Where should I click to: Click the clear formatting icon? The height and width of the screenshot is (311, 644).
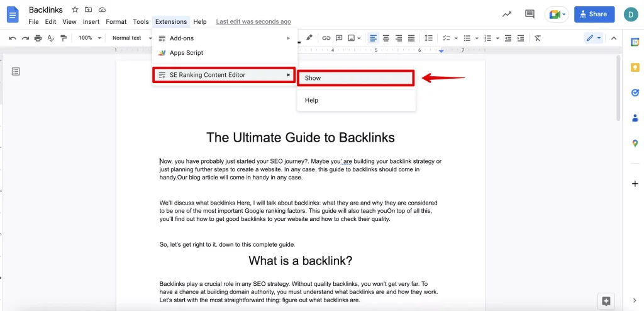pyautogui.click(x=538, y=38)
